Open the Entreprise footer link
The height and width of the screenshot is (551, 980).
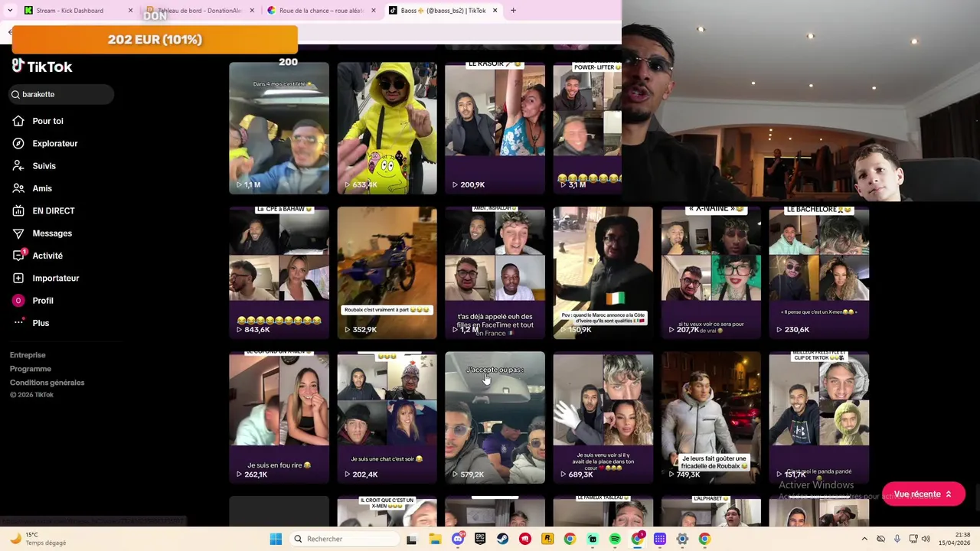click(28, 355)
